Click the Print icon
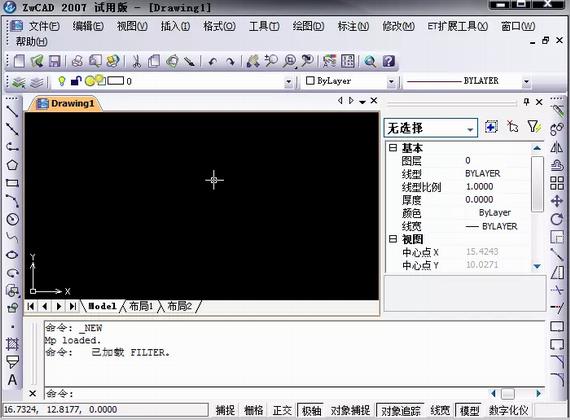This screenshot has height=420, width=570. pos(77,61)
